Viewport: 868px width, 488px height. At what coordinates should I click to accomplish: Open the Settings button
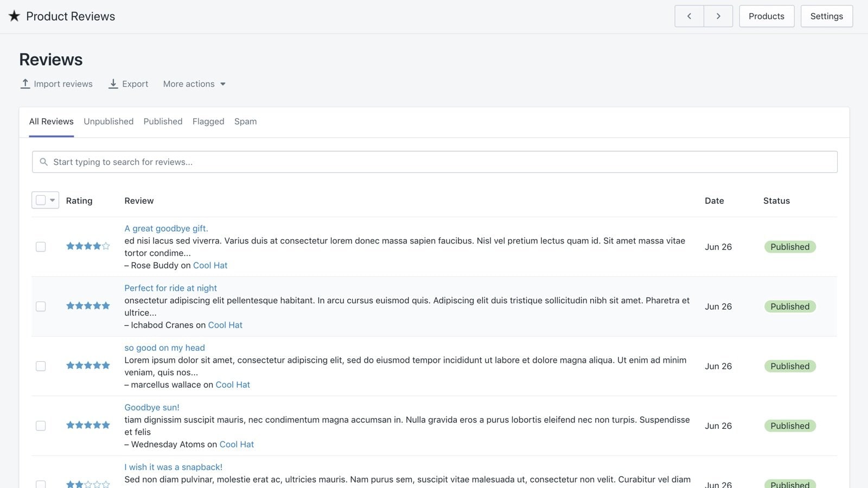click(x=826, y=16)
